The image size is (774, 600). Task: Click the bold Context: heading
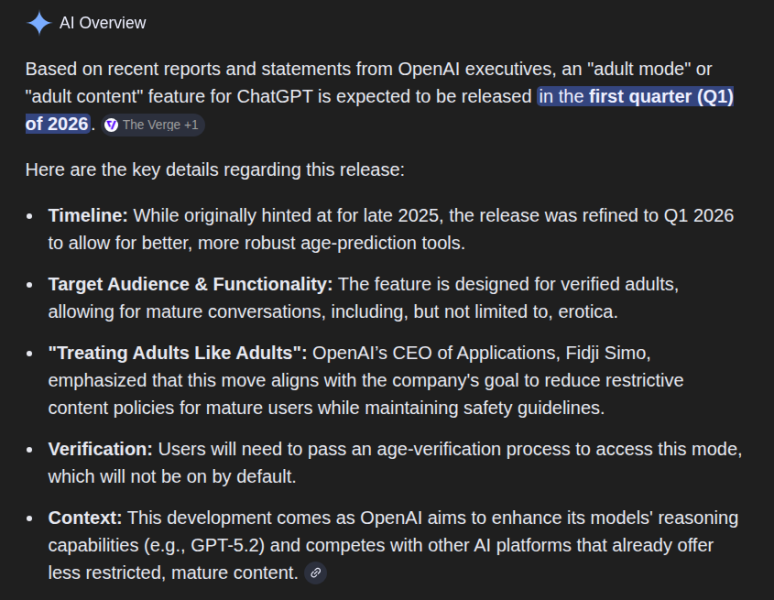tap(85, 518)
